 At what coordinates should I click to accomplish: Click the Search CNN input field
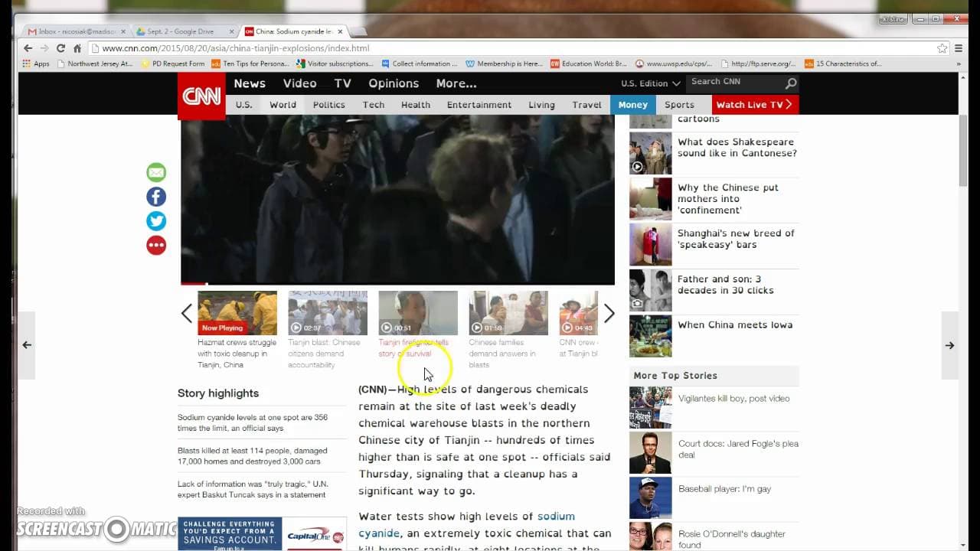coord(734,83)
